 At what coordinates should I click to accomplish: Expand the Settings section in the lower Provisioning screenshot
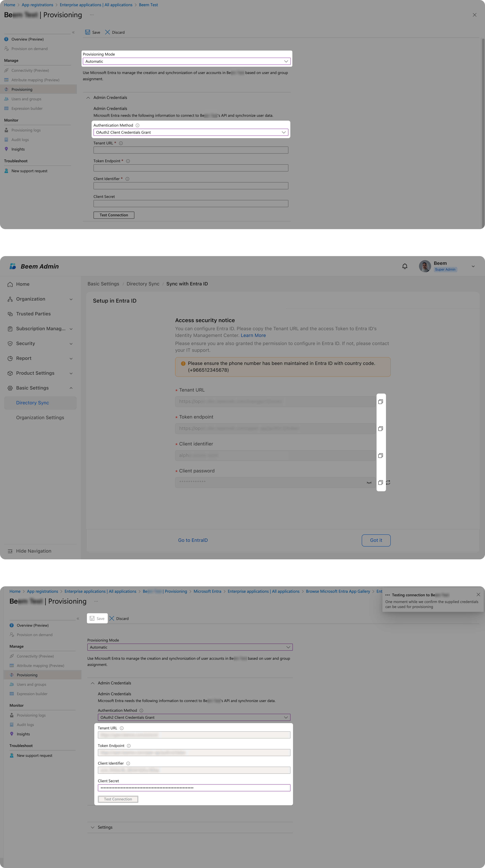93,827
